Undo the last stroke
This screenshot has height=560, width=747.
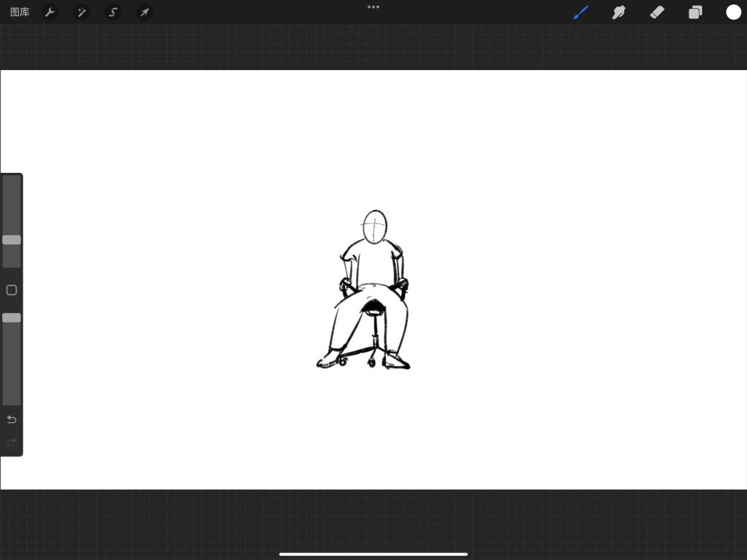[x=12, y=419]
